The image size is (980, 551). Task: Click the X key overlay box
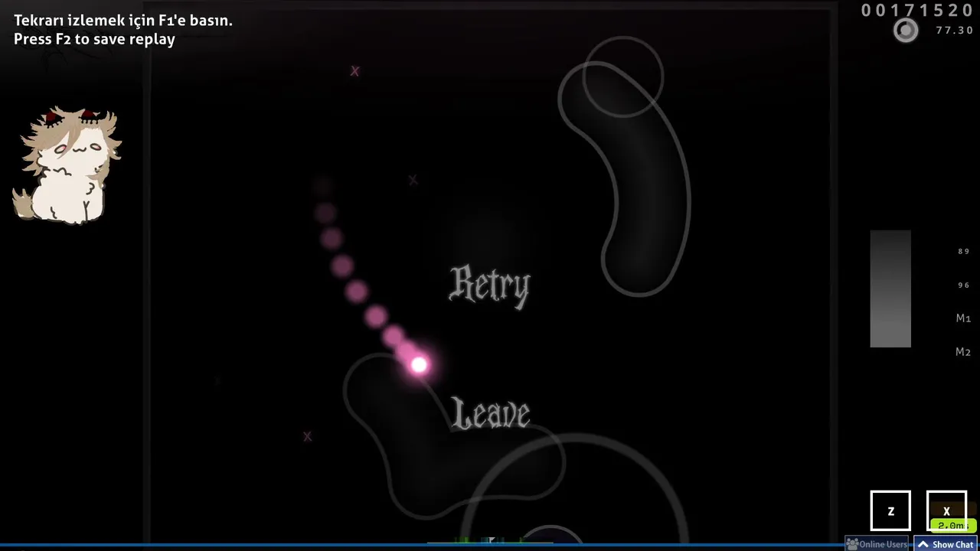pyautogui.click(x=946, y=510)
